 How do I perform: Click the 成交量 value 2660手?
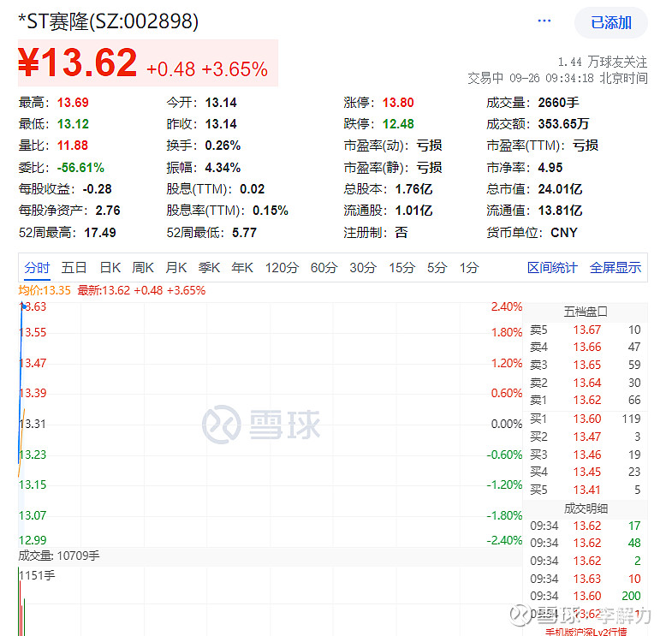(558, 103)
